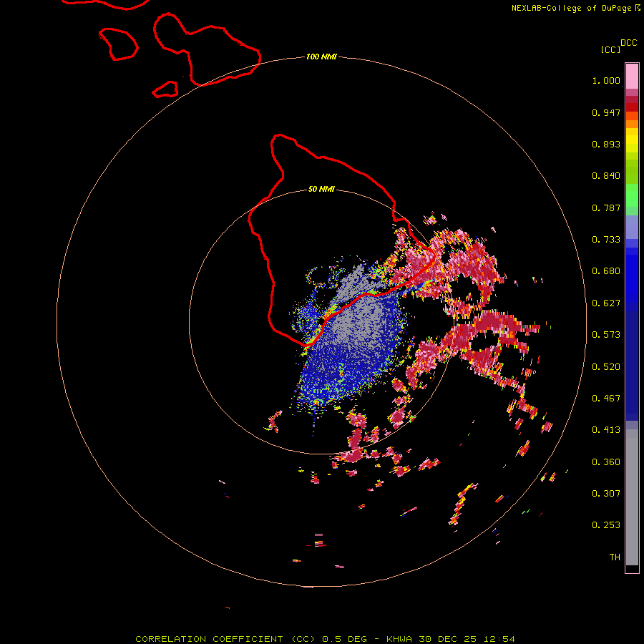
Task: Pick the 0.467 scale value
Action: [x=606, y=399]
